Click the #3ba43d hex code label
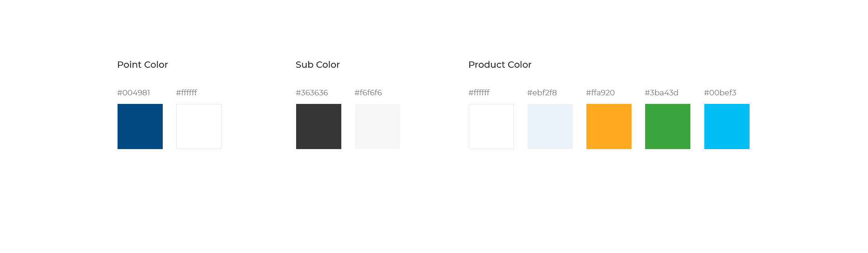This screenshot has height=253, width=868. coord(661,93)
